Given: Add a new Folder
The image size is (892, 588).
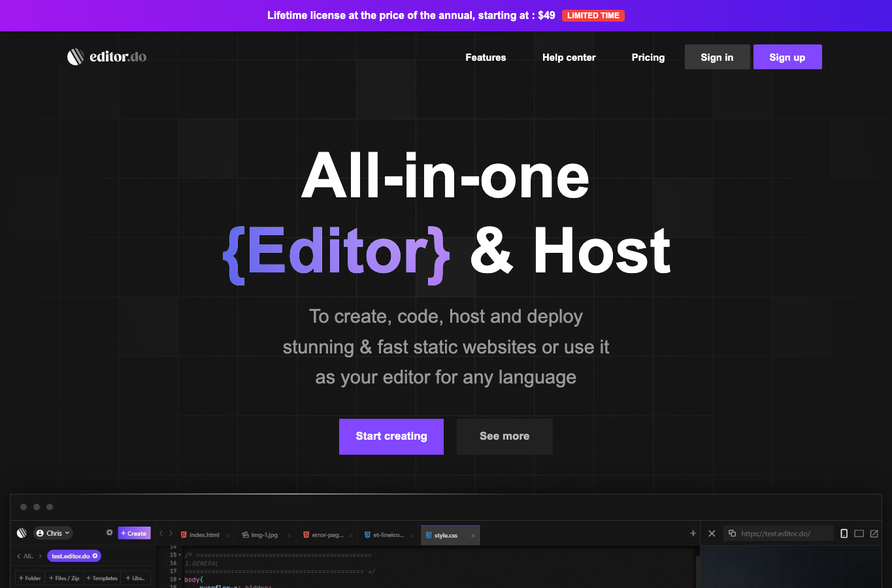Looking at the screenshot, I should [x=30, y=578].
